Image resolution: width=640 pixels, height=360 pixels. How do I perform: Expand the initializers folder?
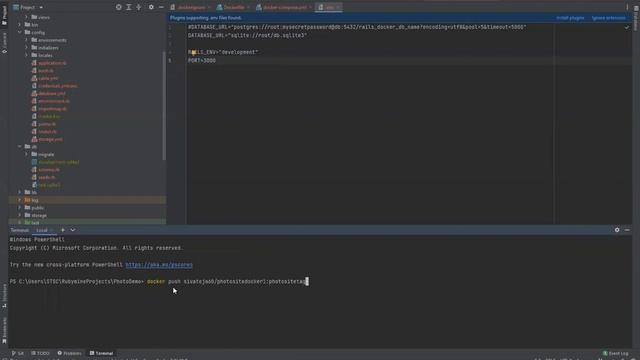[x=27, y=48]
